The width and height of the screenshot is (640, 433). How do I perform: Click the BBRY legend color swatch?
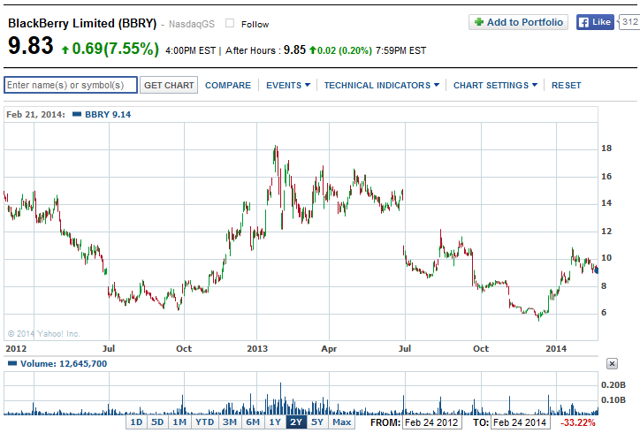77,114
